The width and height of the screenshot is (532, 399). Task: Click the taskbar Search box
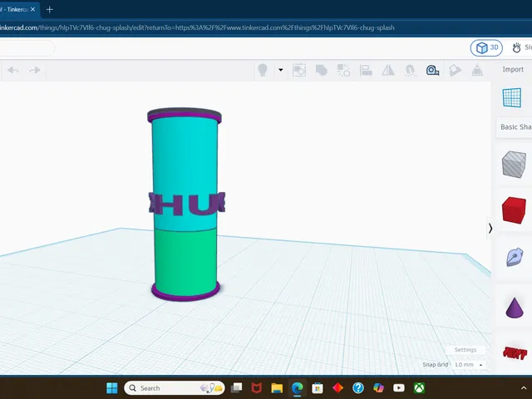pos(175,388)
